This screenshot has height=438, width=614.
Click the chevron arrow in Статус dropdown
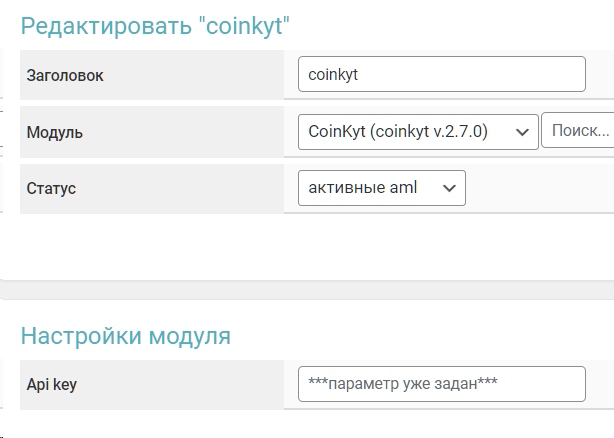click(449, 188)
